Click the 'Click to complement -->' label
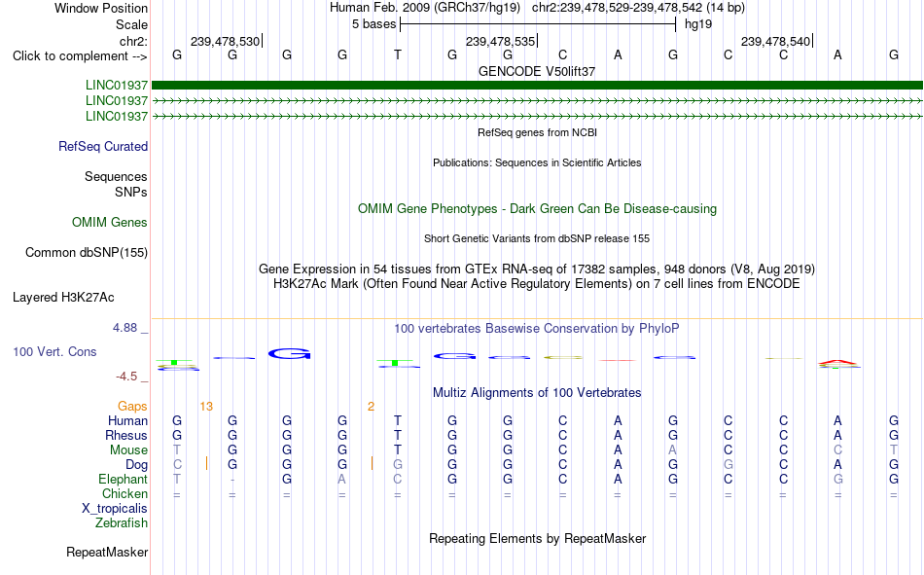 [x=80, y=56]
